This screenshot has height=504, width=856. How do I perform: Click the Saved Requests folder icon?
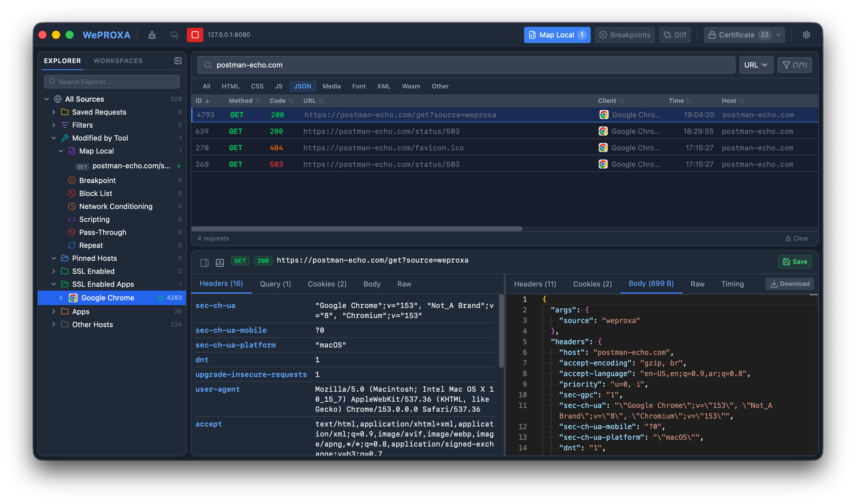(x=65, y=112)
